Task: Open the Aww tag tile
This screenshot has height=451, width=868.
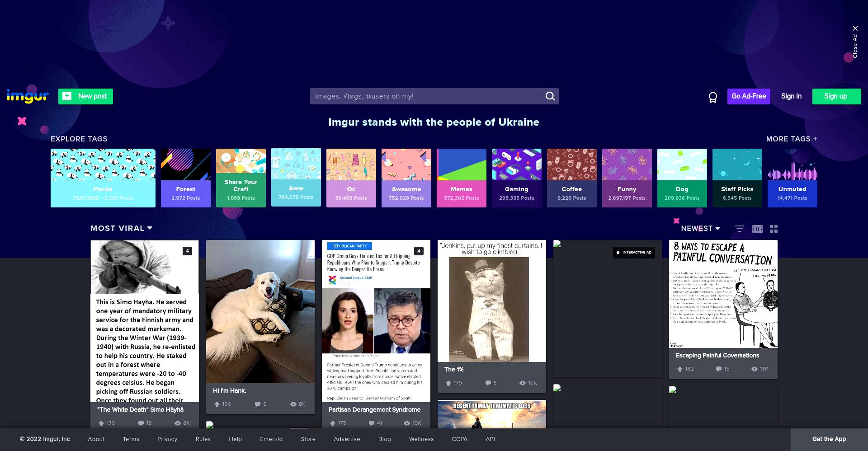Action: click(x=296, y=177)
